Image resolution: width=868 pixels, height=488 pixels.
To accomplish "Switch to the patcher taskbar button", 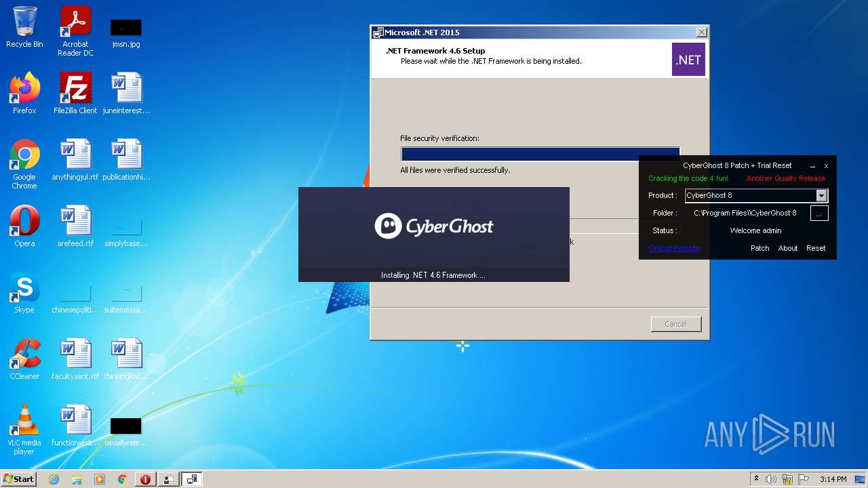I will coord(168,479).
